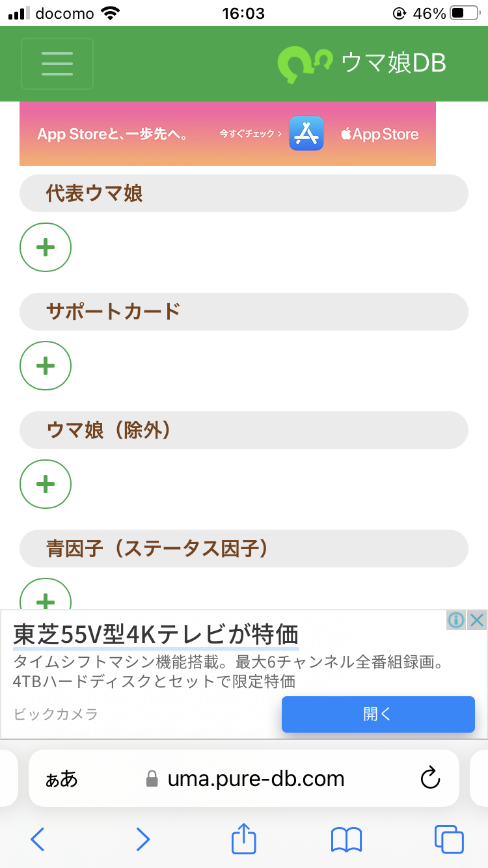
Task: Reload the page with refresh icon
Action: coord(431,778)
